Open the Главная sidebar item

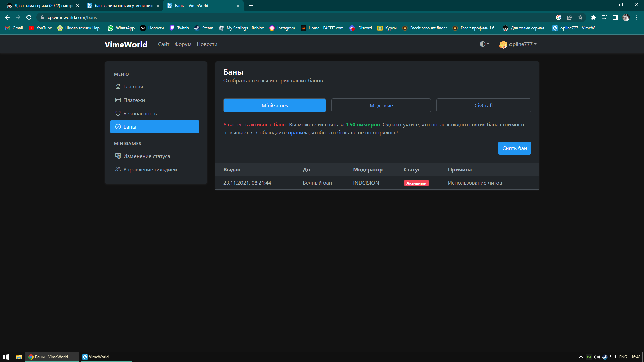(133, 86)
